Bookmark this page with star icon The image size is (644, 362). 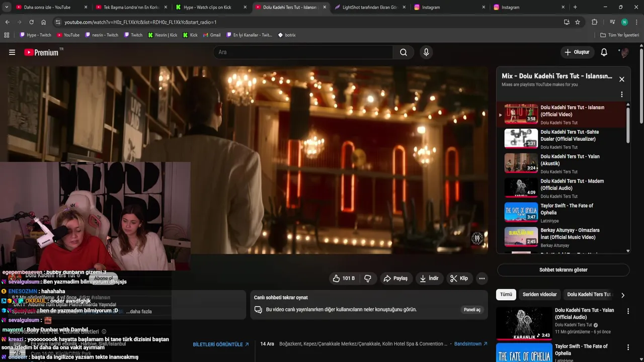[x=578, y=22]
